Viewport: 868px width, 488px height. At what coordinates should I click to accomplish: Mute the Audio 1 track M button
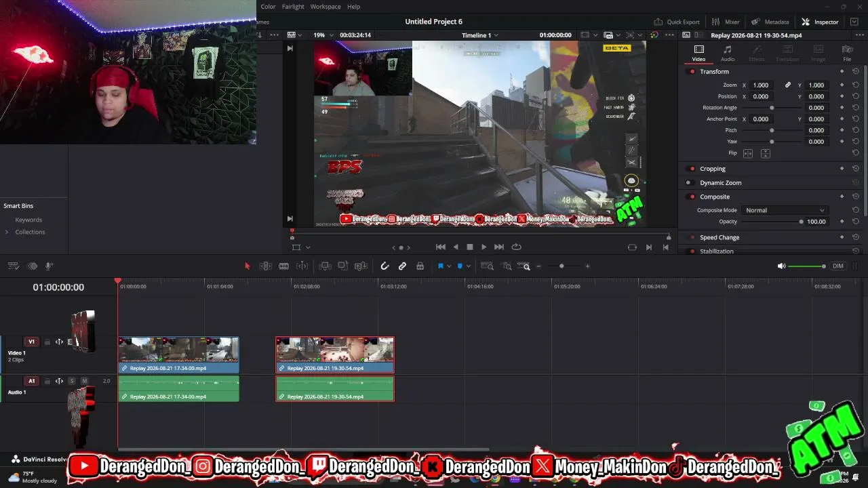(85, 381)
